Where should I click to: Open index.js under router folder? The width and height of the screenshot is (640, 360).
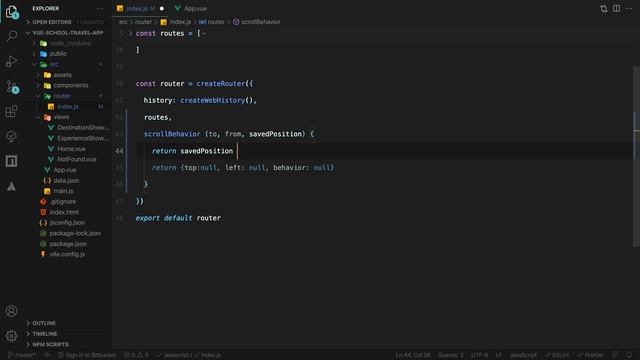point(68,107)
